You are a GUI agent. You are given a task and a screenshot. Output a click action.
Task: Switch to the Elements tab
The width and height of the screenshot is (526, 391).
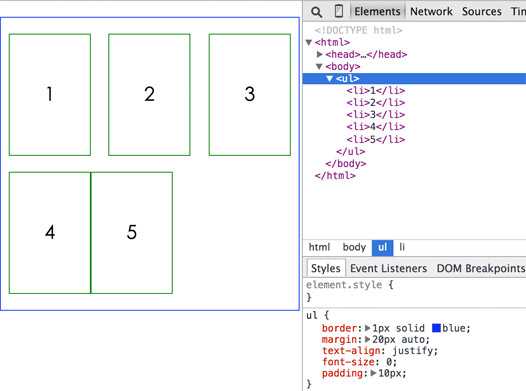[x=377, y=11]
